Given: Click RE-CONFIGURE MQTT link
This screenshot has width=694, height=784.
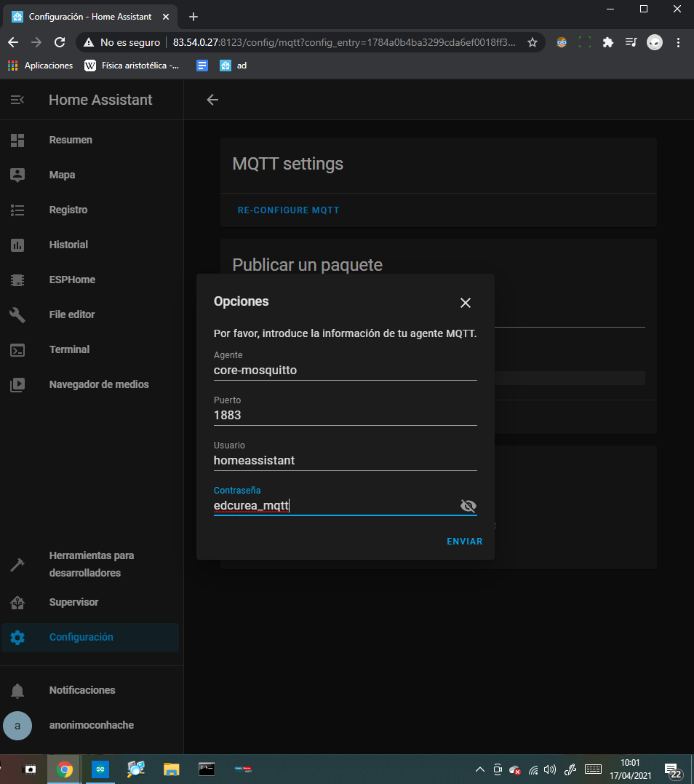Looking at the screenshot, I should pos(288,210).
